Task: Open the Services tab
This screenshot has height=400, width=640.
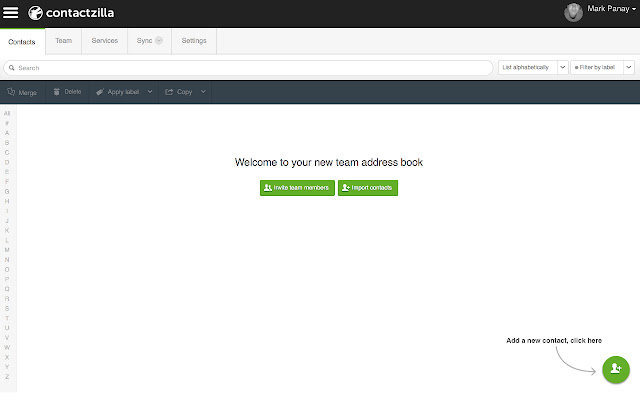Action: click(x=104, y=41)
